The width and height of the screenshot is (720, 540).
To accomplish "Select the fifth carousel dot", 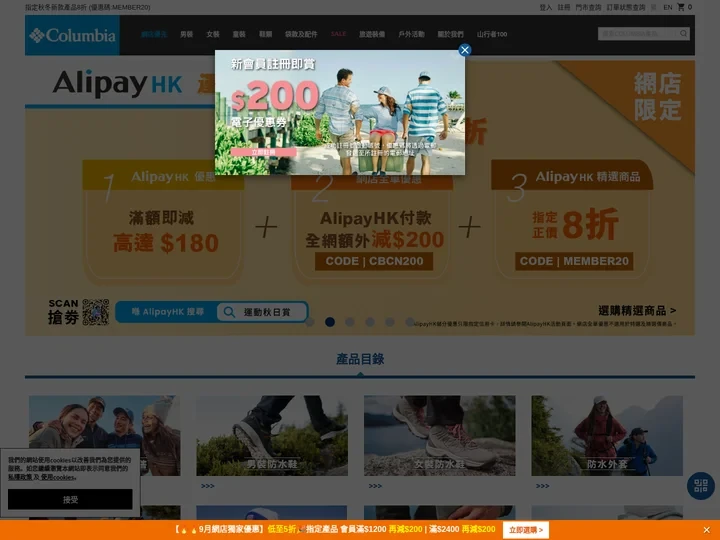I will (390, 322).
